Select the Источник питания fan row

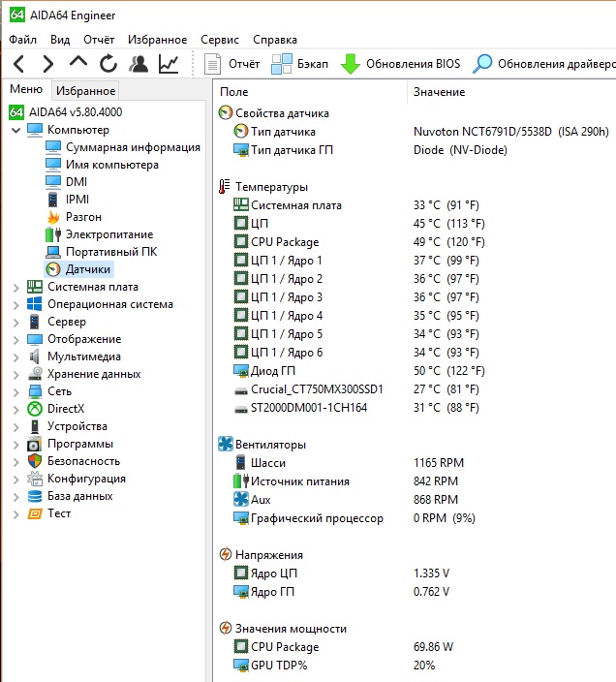(415, 481)
